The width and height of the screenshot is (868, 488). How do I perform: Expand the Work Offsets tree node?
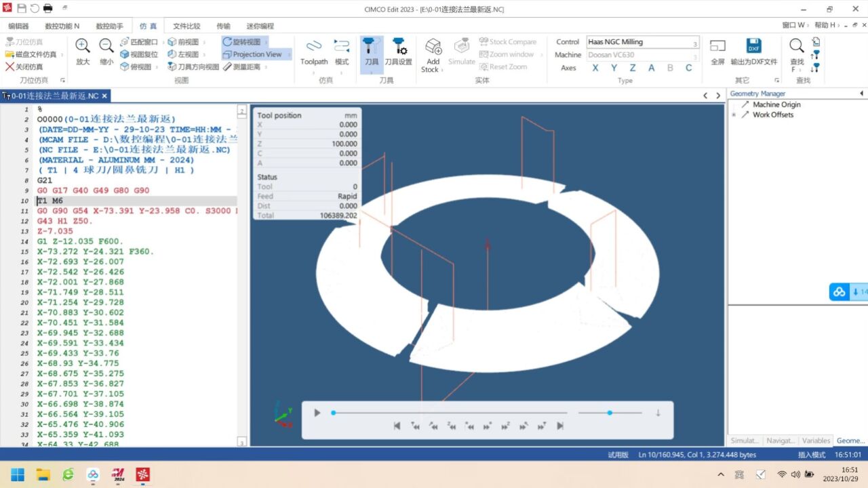[x=734, y=115]
